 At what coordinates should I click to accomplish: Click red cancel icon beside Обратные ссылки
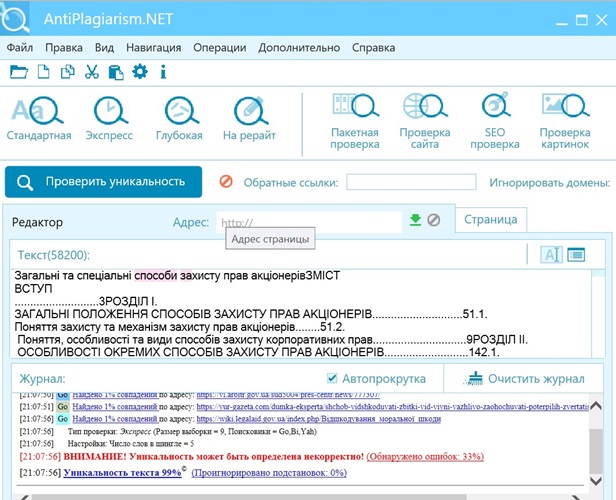[226, 181]
